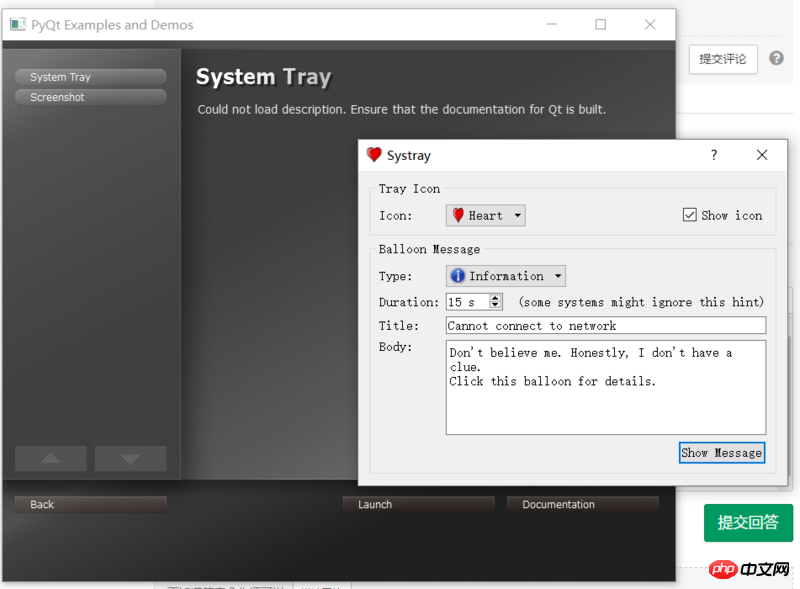This screenshot has height=589, width=800.
Task: Close the Systray dialog window
Action: (x=762, y=155)
